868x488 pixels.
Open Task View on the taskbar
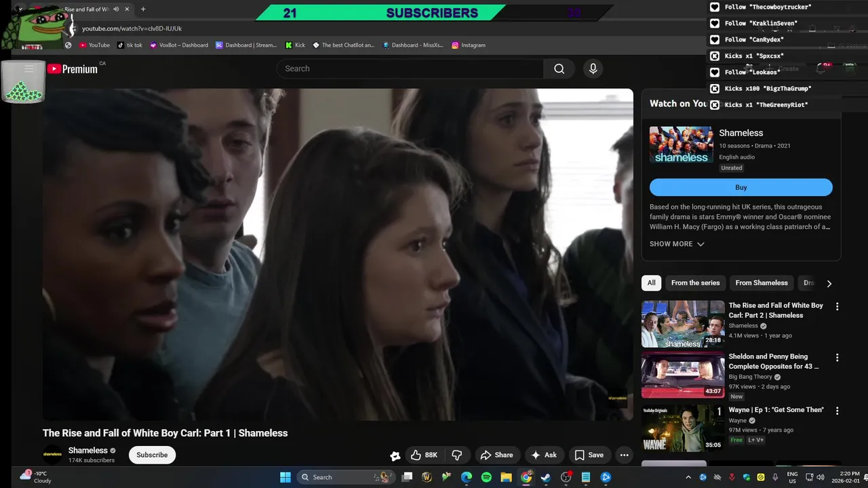coord(407,477)
